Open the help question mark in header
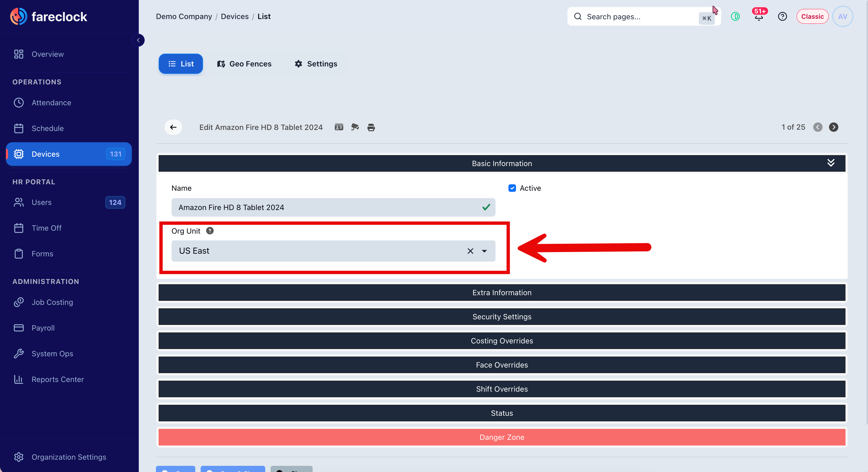Viewport: 868px width, 472px height. pyautogui.click(x=782, y=17)
